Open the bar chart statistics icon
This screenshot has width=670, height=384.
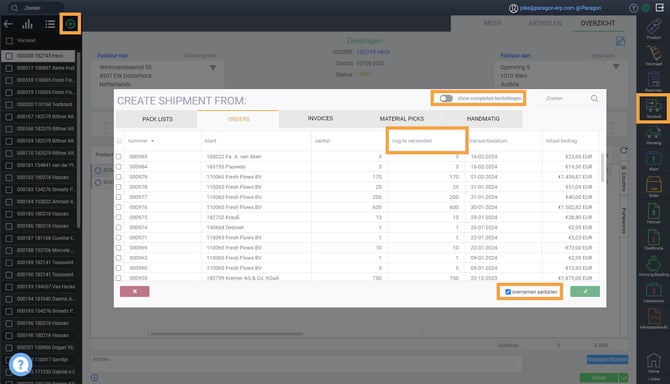28,24
